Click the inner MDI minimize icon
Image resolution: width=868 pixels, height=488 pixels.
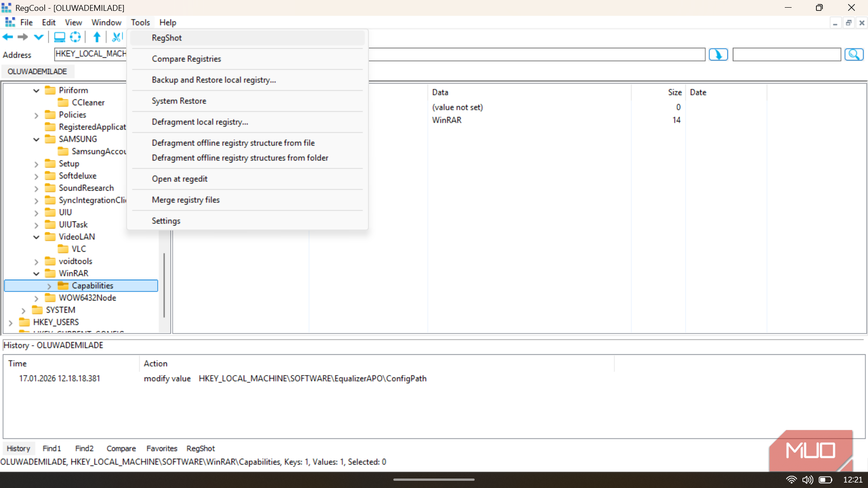[835, 23]
